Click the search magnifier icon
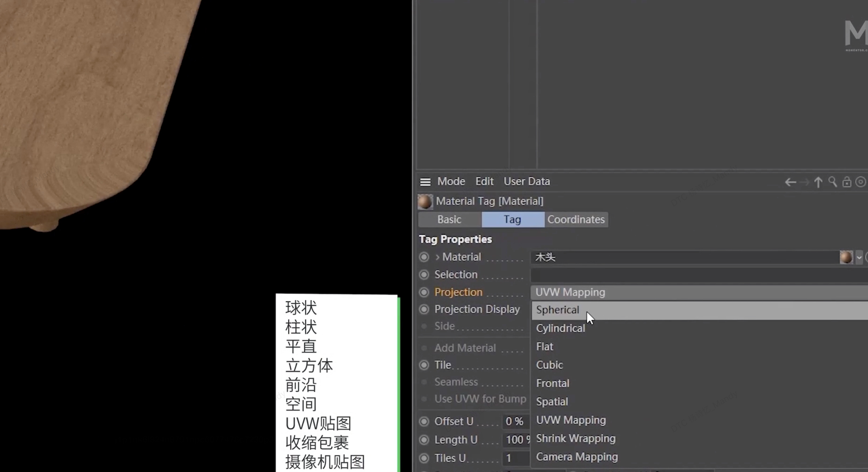This screenshot has height=472, width=868. click(x=833, y=182)
